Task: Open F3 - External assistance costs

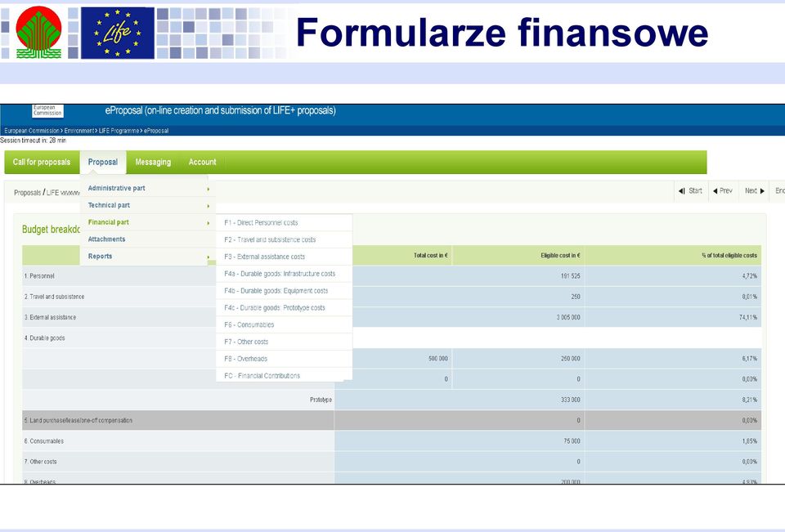Action: 284,257
